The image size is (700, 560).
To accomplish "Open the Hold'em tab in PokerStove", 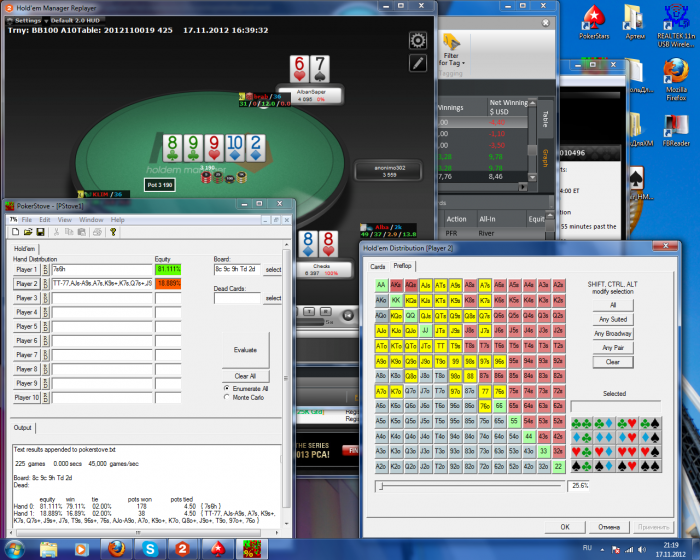I will point(24,249).
